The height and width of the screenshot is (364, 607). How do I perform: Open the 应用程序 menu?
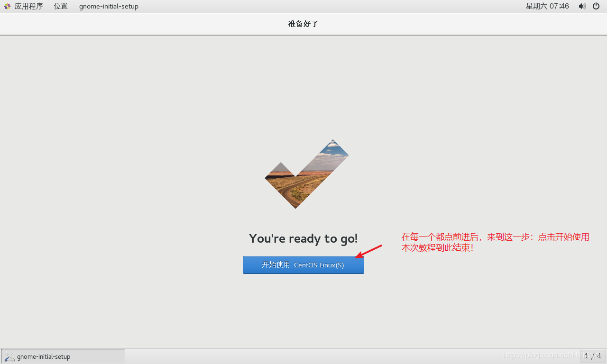click(x=28, y=6)
